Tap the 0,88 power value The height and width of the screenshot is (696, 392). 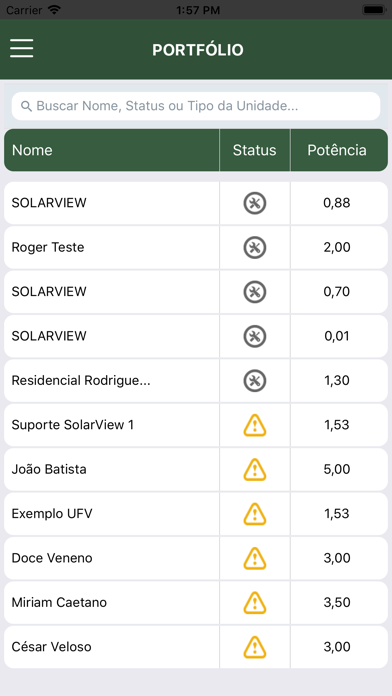[x=337, y=203]
